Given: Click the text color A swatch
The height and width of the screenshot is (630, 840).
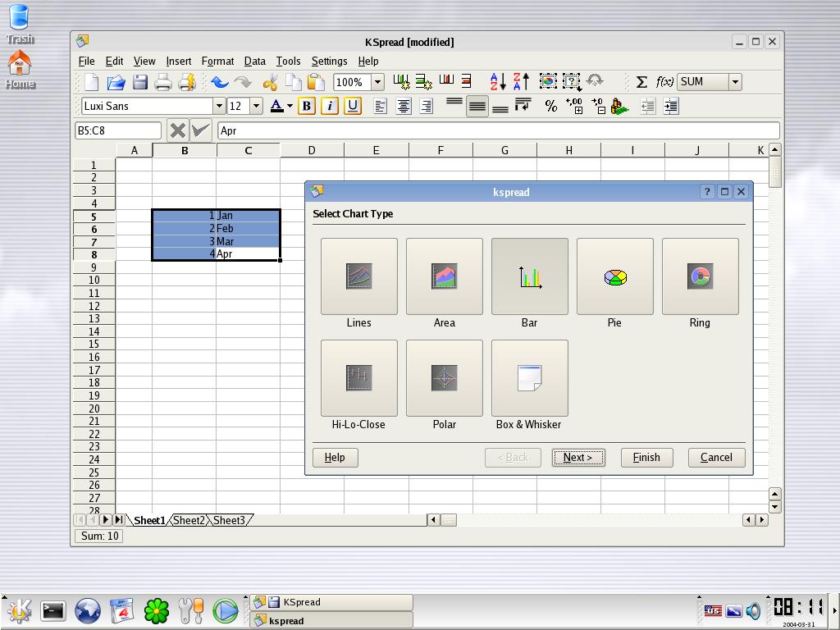Looking at the screenshot, I should (x=276, y=106).
